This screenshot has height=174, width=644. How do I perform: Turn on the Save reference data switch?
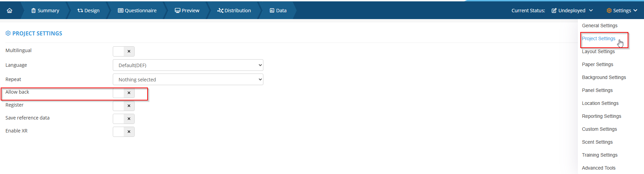click(x=124, y=119)
